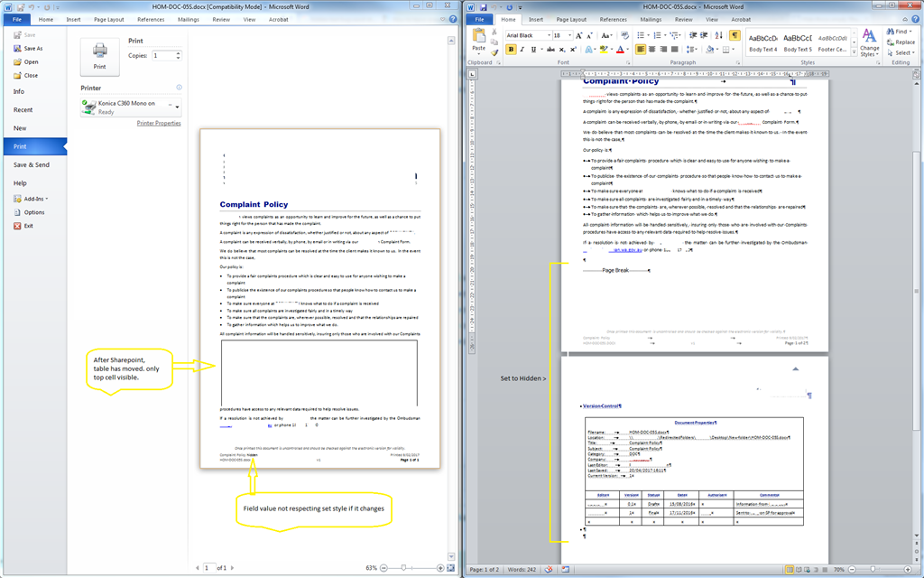Click the Sort A-Z icon
Viewport: 924px width, 578px height.
coord(718,35)
